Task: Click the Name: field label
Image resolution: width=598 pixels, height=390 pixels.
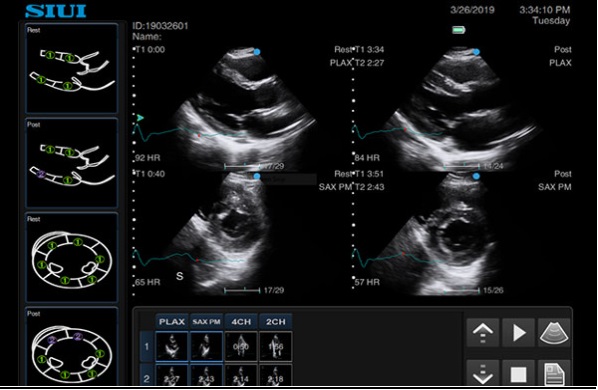Action: (147, 37)
